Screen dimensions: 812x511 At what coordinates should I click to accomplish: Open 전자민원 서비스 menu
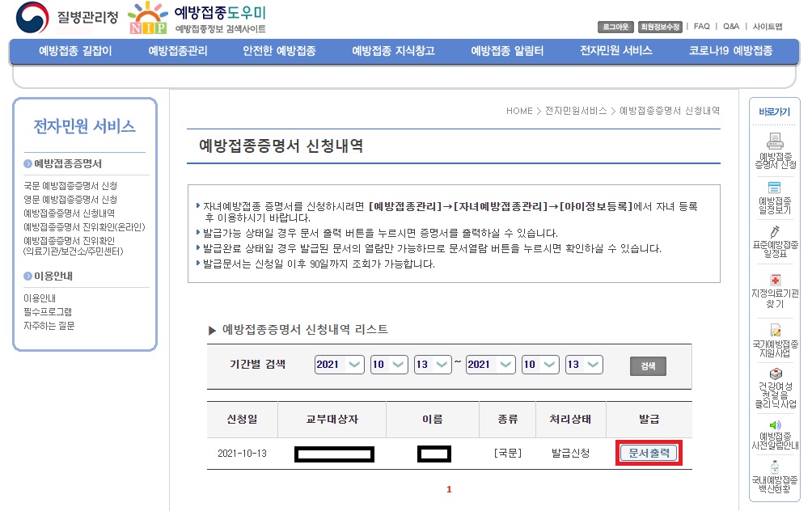click(615, 51)
